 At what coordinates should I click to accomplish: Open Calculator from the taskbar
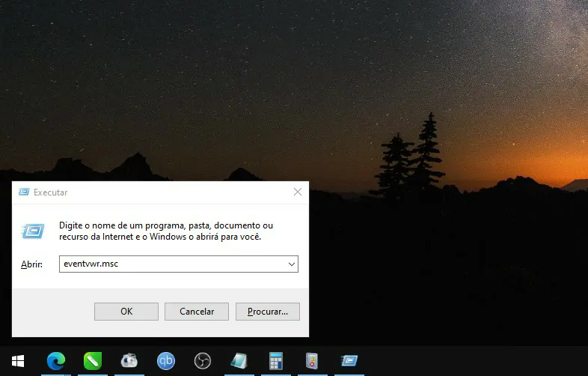[275, 361]
